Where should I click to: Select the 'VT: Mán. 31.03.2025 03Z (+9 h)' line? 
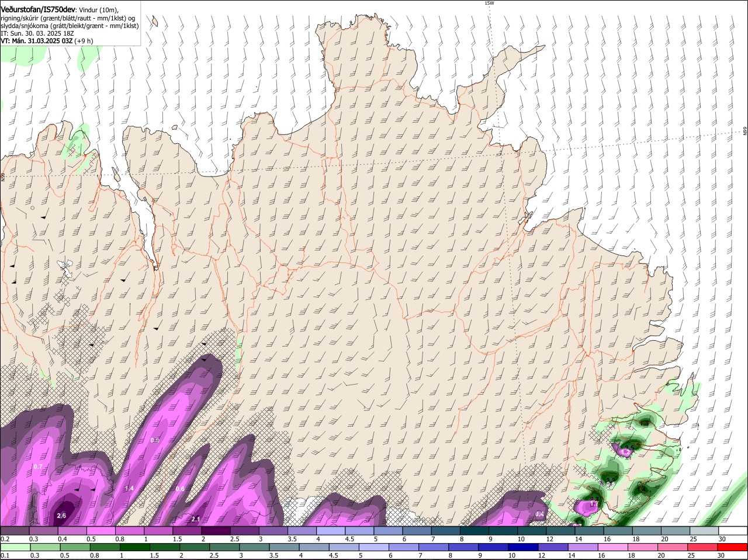pyautogui.click(x=47, y=41)
